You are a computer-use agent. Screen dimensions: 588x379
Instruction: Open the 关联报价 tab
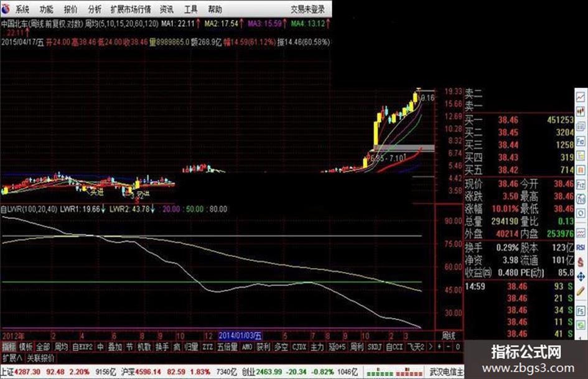(x=40, y=358)
